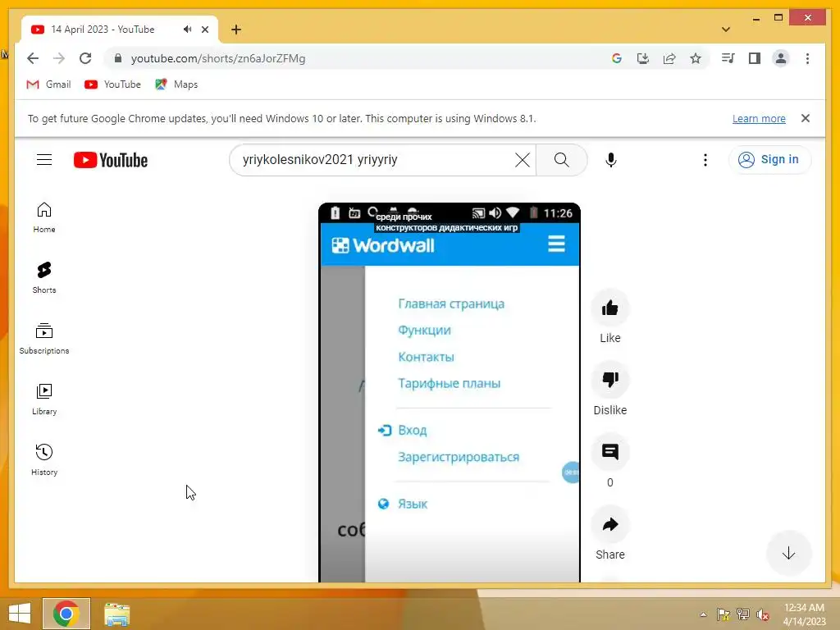This screenshot has height=630, width=840.
Task: Open the comments for this Short
Action: (x=610, y=452)
